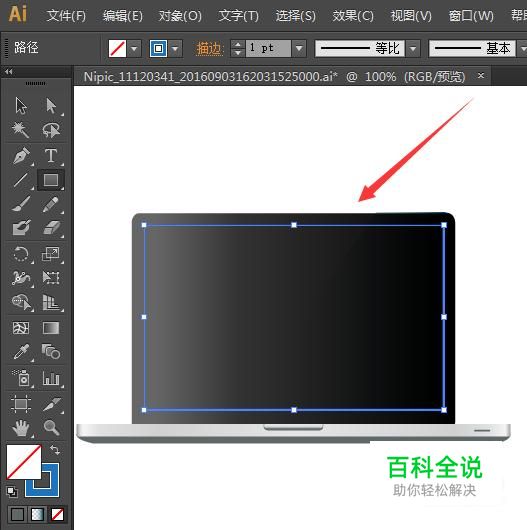
Task: Click the Fill swatch in toolbox
Action: coord(24,462)
